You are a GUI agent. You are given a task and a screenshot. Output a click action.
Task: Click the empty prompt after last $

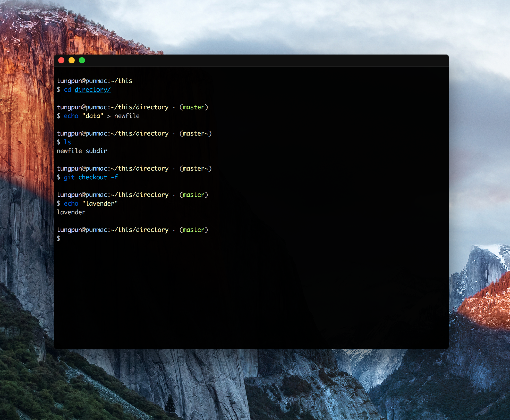(67, 239)
